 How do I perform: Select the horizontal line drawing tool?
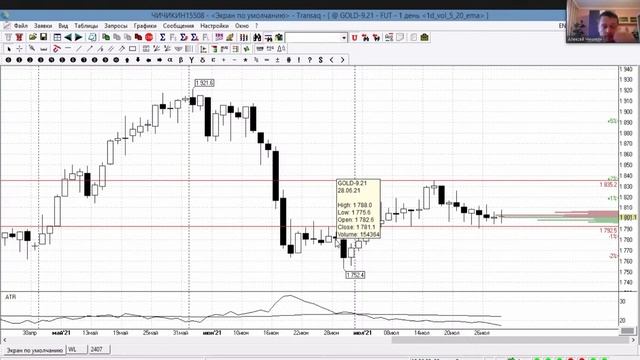click(x=68, y=49)
